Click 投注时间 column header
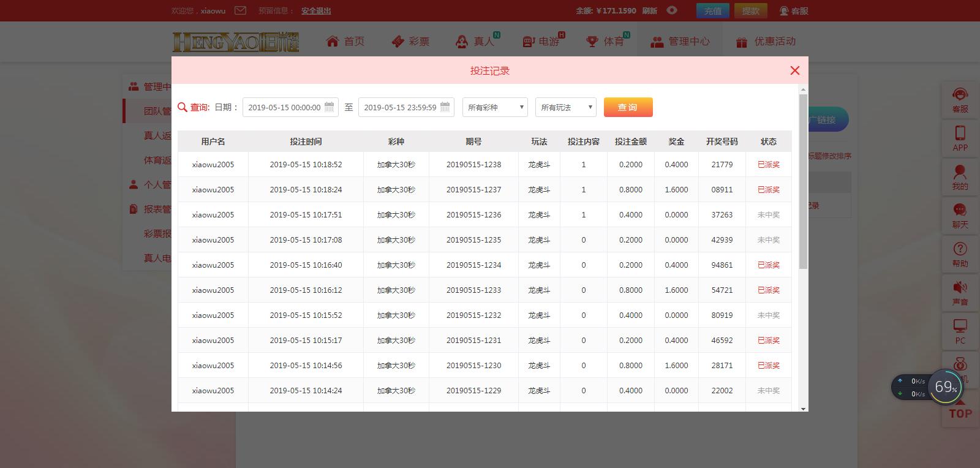Screen dimensions: 980x468 [306, 142]
